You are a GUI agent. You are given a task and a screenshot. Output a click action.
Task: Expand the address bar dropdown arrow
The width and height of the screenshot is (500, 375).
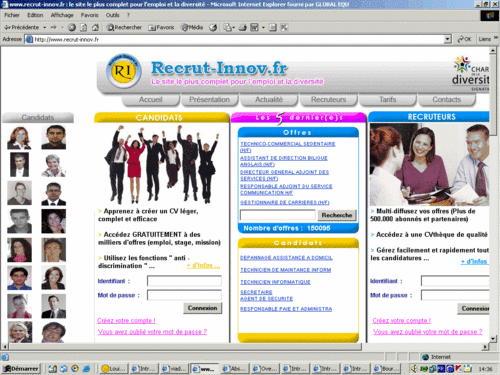tap(448, 39)
